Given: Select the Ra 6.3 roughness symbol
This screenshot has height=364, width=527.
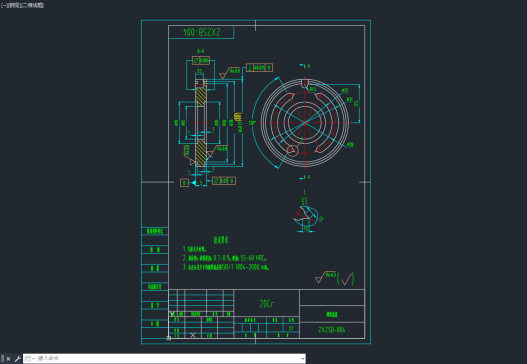Looking at the screenshot, I should click(325, 277).
